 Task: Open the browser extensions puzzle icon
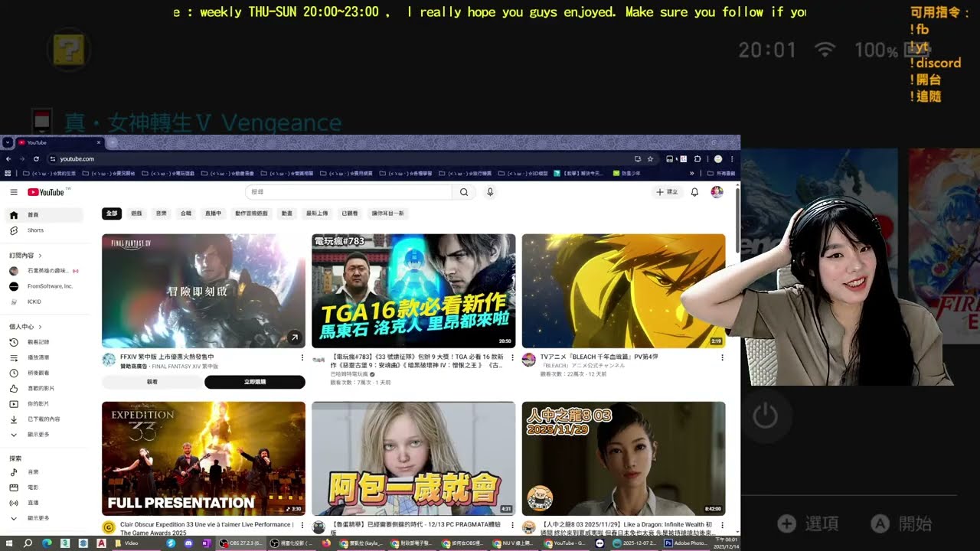[697, 158]
